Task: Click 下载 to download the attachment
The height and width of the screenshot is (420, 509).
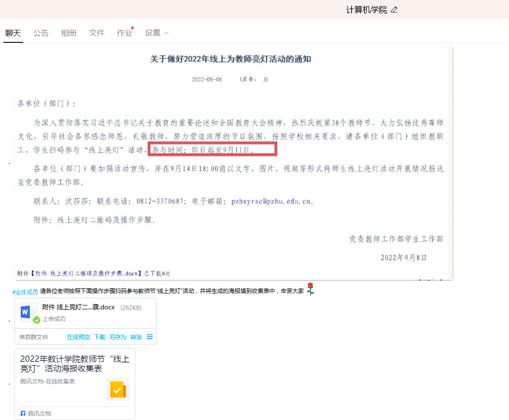Action: 100,337
